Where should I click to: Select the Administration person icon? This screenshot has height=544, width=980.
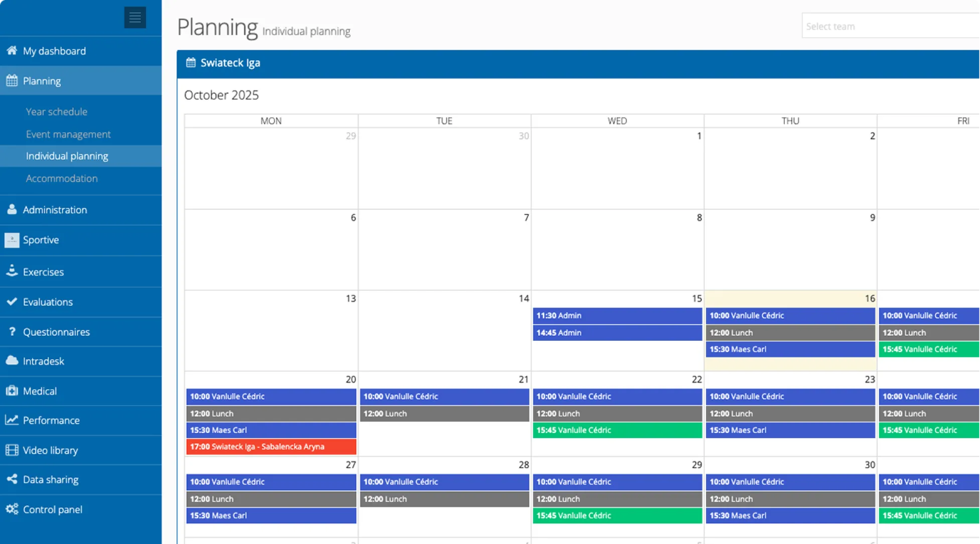pyautogui.click(x=11, y=210)
